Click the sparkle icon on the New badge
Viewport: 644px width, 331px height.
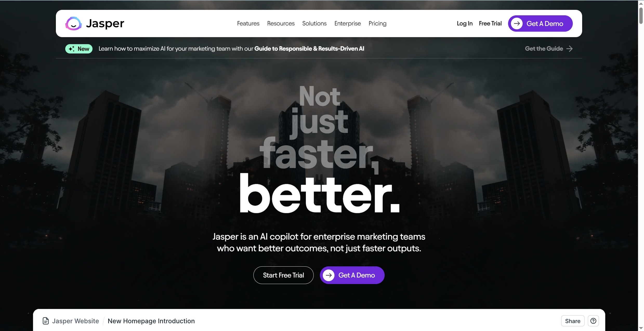pyautogui.click(x=72, y=49)
